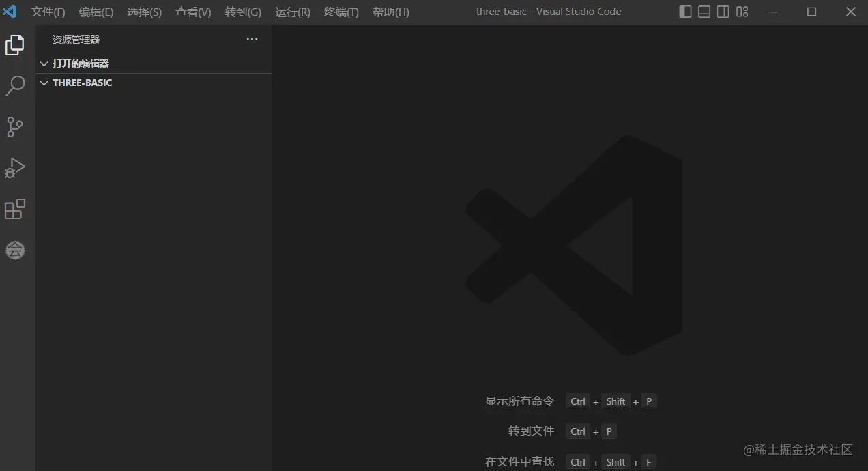Minimize the VS Code window
The height and width of the screenshot is (471, 868).
[x=772, y=12]
